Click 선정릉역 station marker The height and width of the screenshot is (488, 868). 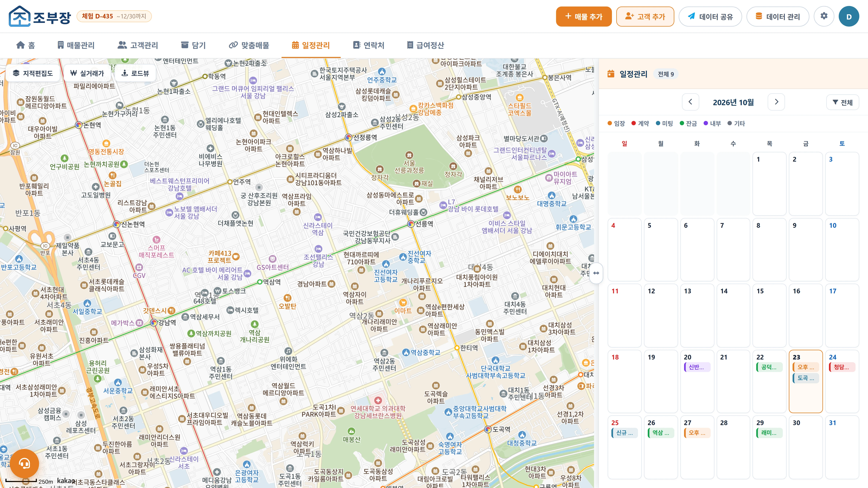coord(348,137)
